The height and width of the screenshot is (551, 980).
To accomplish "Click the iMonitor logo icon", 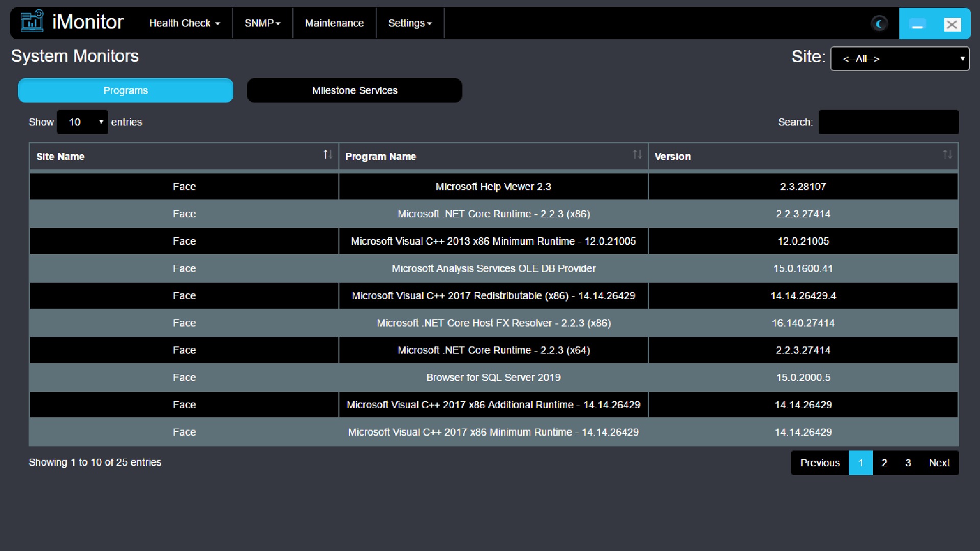I will [32, 21].
